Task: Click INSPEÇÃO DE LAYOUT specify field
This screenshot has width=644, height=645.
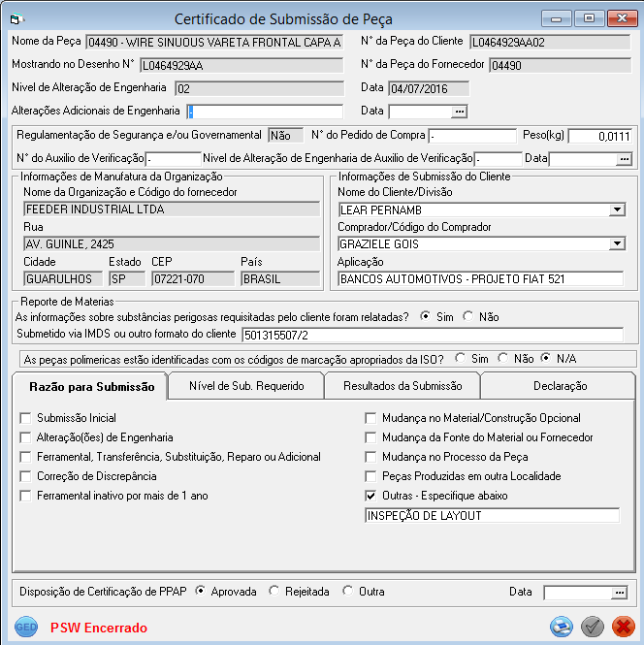Action: pos(492,515)
